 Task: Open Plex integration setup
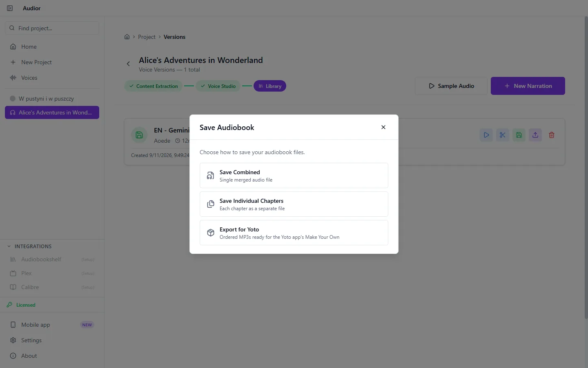pos(52,273)
